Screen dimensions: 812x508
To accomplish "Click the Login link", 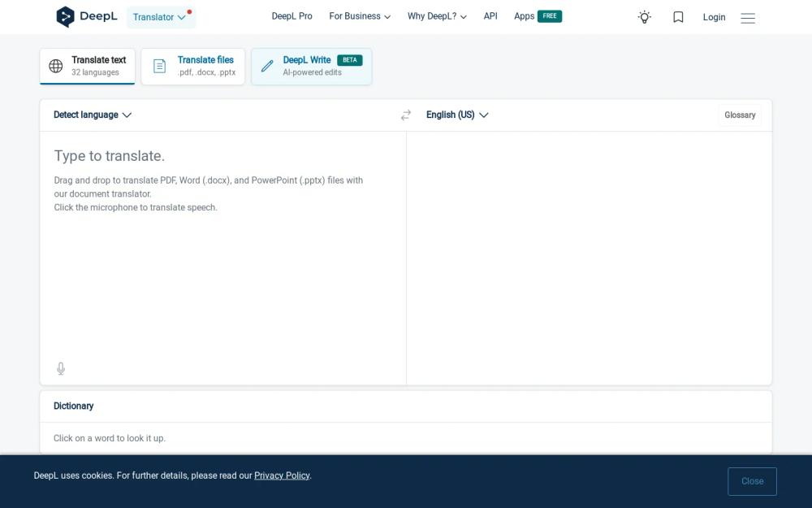I will pos(714,17).
